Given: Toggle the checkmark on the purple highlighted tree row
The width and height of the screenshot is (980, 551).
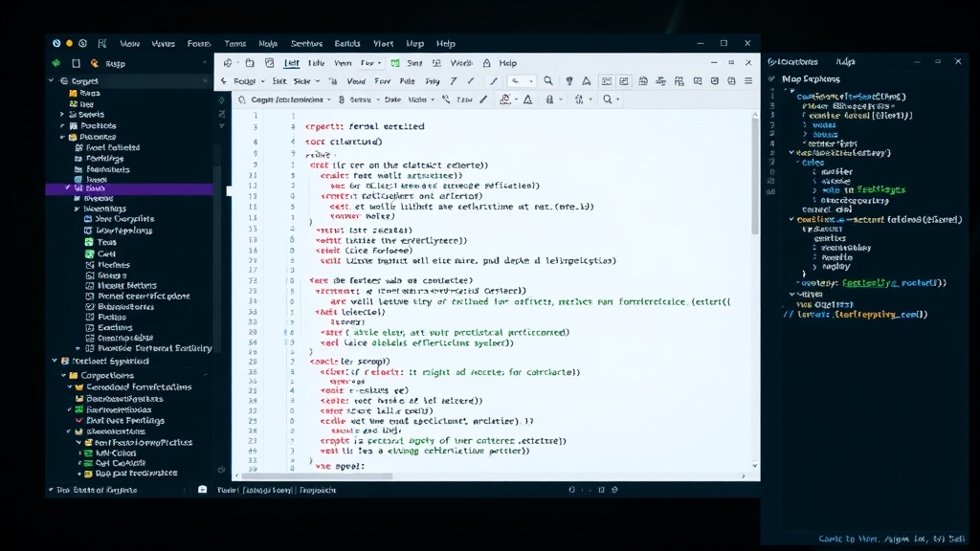Looking at the screenshot, I should pos(68,187).
